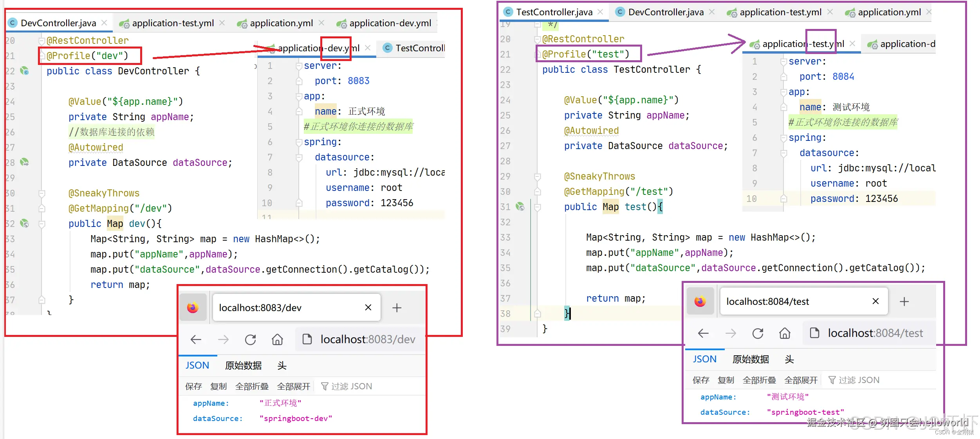Click gutter run icon at TestController line 31
The image size is (980, 439).
(x=520, y=207)
